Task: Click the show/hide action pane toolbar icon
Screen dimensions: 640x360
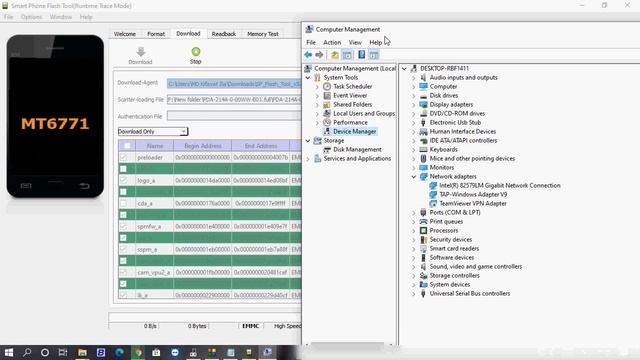Action: pyautogui.click(x=374, y=55)
